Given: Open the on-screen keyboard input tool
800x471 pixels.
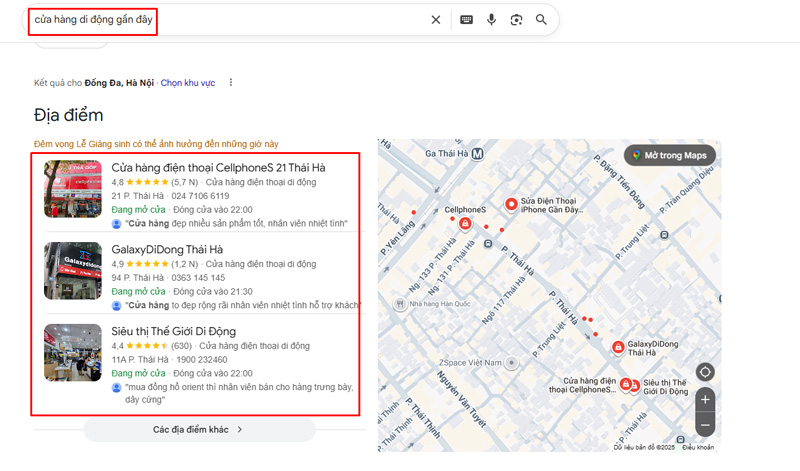Looking at the screenshot, I should coord(466,20).
